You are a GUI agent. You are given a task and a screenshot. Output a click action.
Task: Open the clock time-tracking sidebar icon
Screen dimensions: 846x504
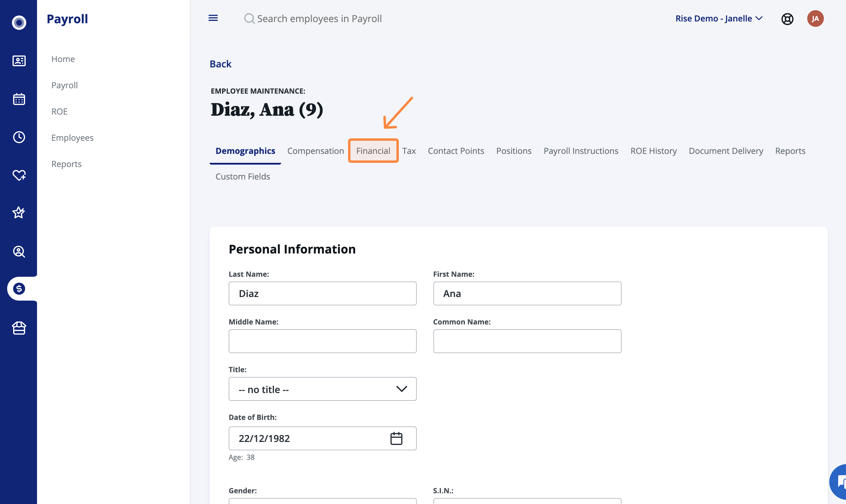pyautogui.click(x=19, y=137)
